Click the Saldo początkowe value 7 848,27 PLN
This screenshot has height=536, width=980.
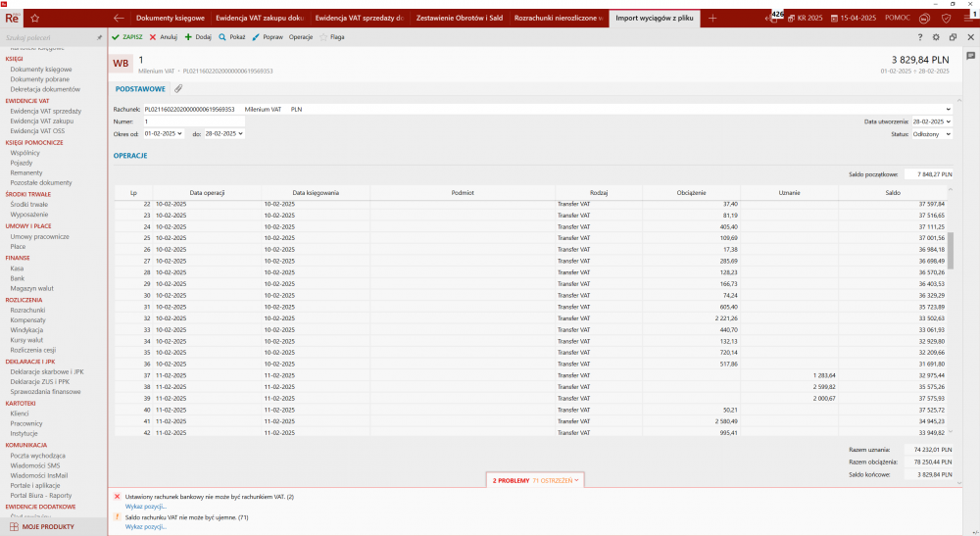(x=929, y=174)
